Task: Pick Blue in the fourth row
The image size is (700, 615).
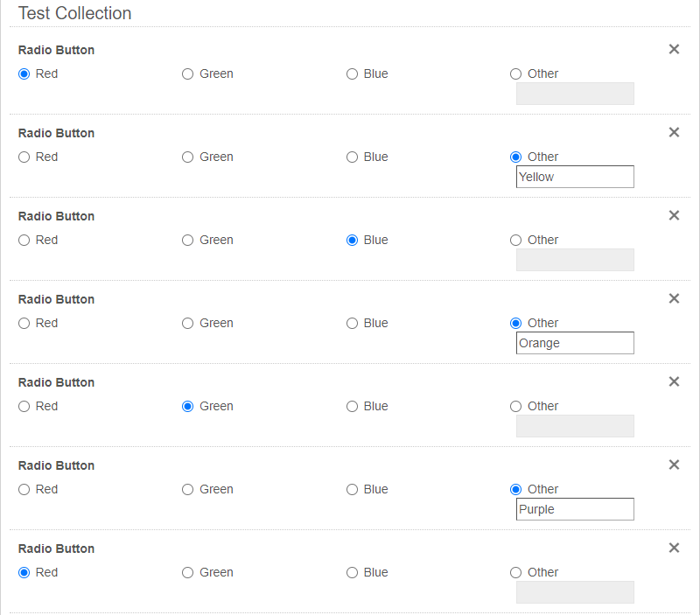Action: 352,324
